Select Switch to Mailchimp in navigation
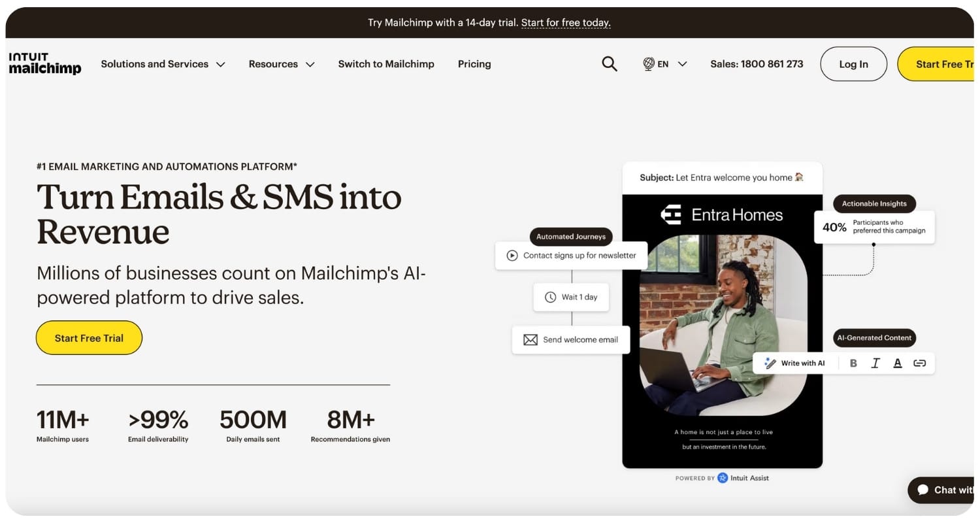 tap(386, 63)
